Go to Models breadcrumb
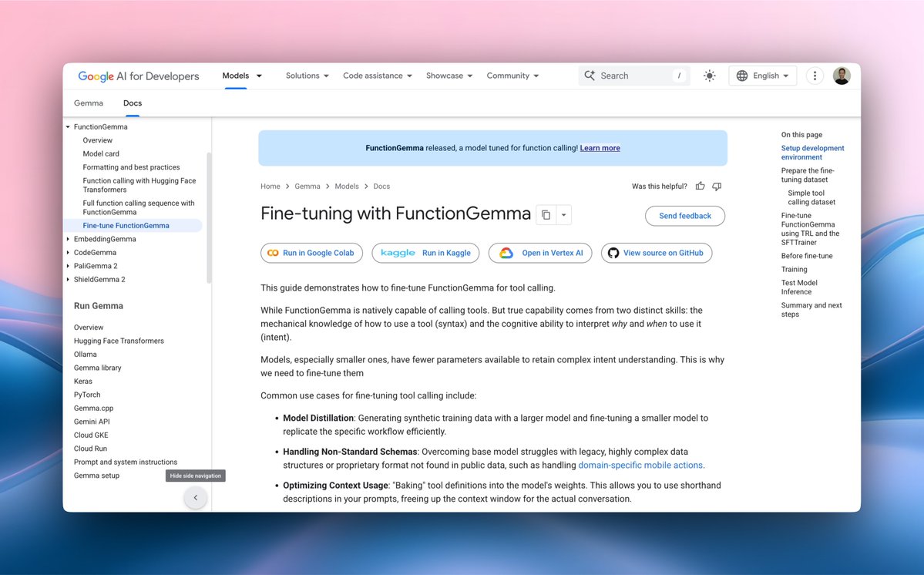Viewport: 924px width, 575px height. pos(347,187)
